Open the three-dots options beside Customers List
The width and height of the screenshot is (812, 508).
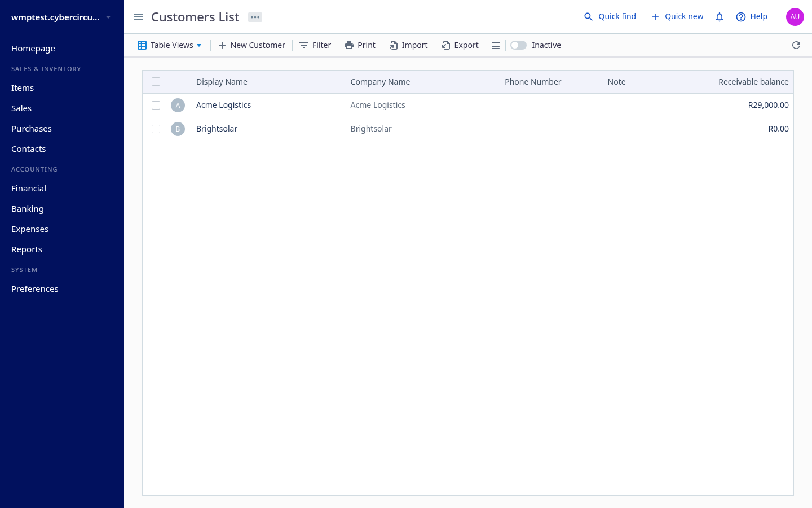pyautogui.click(x=255, y=17)
